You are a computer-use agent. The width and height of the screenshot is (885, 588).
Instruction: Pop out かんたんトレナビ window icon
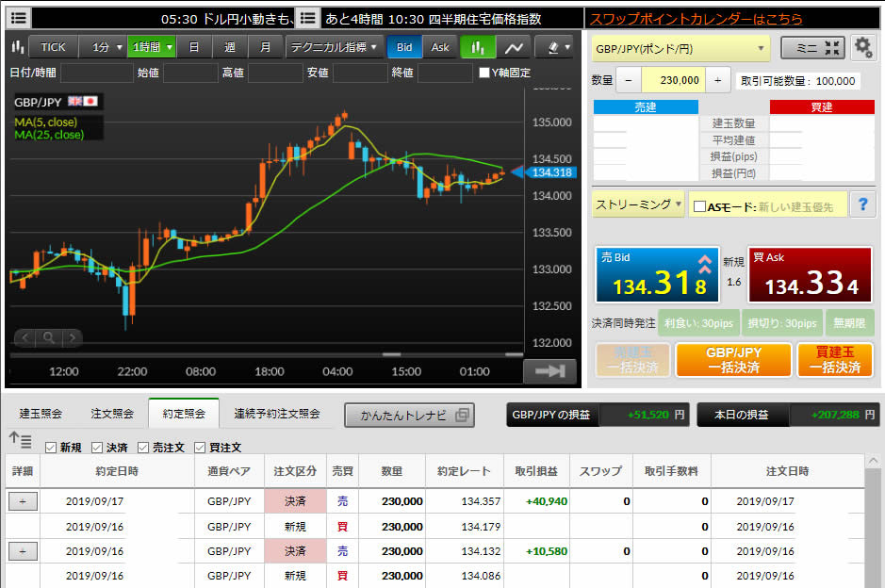[462, 415]
